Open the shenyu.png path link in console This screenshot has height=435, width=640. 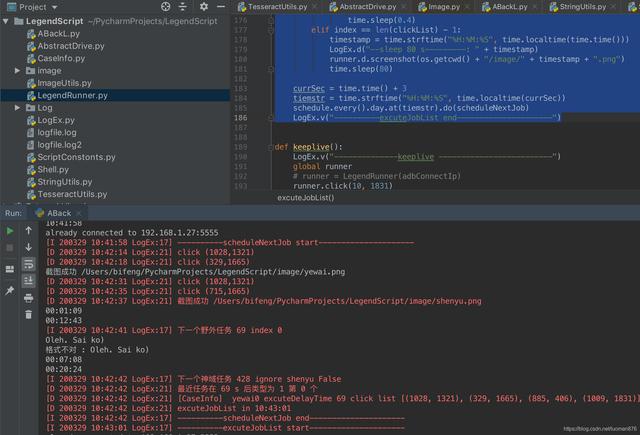347,301
